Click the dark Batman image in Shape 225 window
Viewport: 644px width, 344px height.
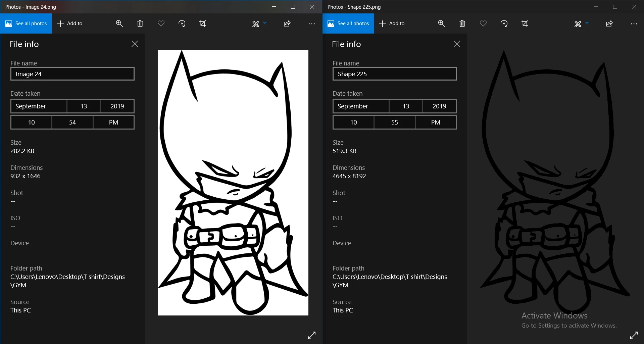(x=555, y=183)
